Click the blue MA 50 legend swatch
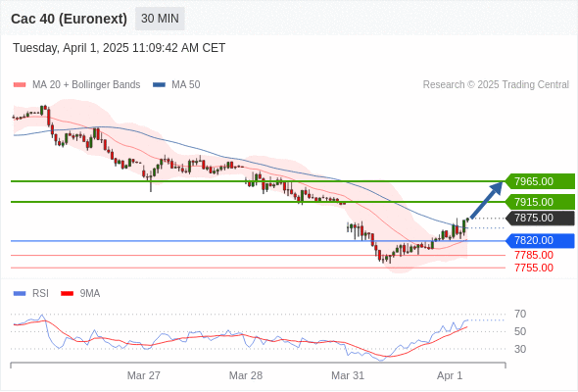The image size is (578, 392). pyautogui.click(x=159, y=85)
